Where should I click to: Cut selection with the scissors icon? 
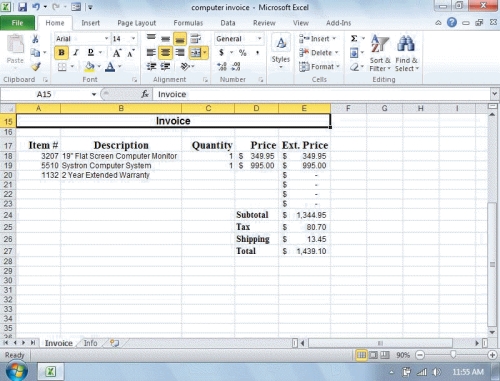coord(35,39)
